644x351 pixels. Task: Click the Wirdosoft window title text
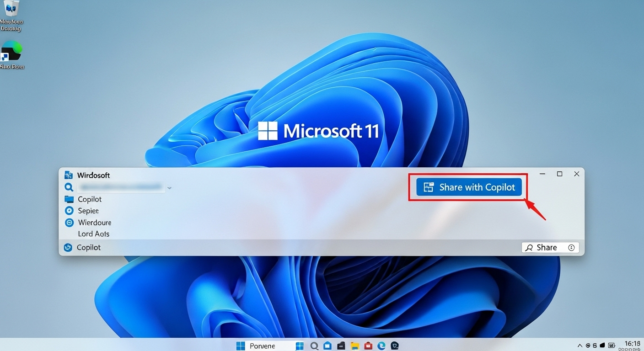pos(93,175)
